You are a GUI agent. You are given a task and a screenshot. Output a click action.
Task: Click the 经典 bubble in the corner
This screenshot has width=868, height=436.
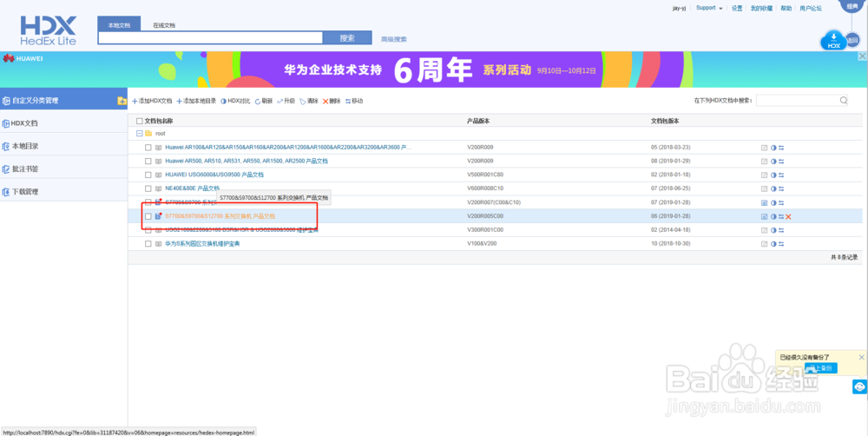(x=853, y=5)
